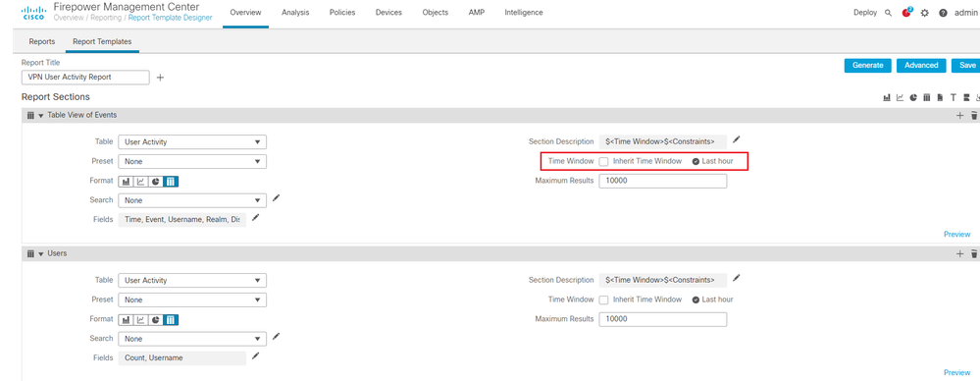
Task: Click Maximum Results field in Table View of Events
Action: click(x=662, y=181)
